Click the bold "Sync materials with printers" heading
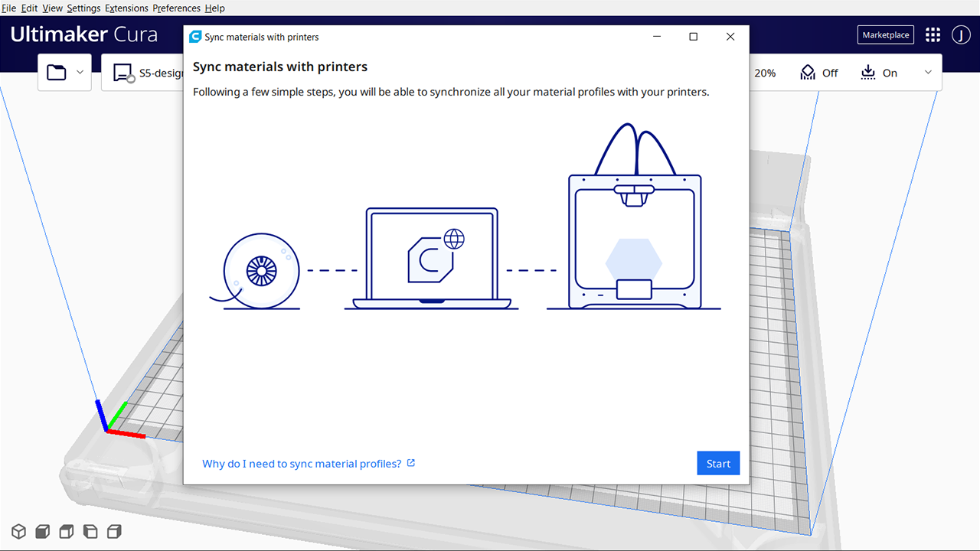Image resolution: width=980 pixels, height=551 pixels. [280, 67]
